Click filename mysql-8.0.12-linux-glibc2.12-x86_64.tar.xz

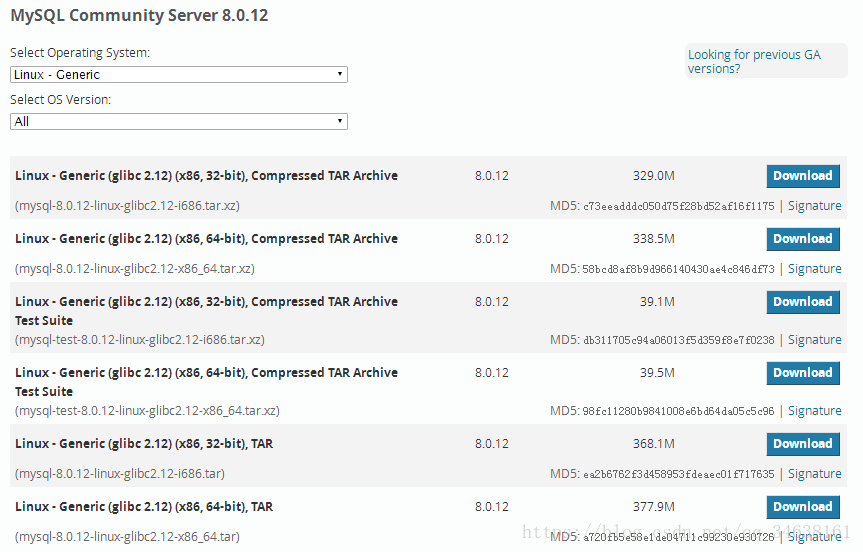(x=135, y=269)
